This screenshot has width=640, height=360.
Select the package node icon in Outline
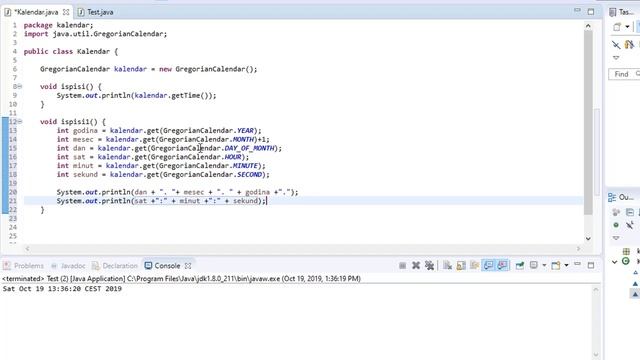(626, 251)
